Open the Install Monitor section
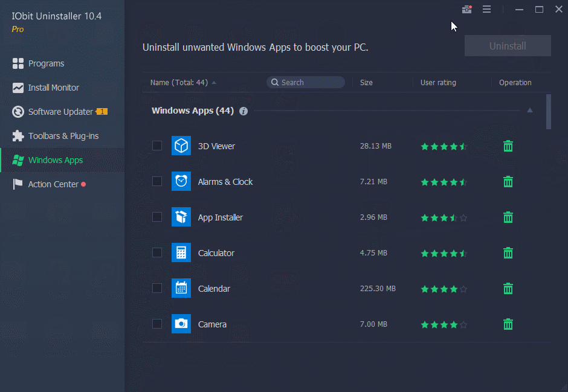This screenshot has width=568, height=392. tap(62, 88)
